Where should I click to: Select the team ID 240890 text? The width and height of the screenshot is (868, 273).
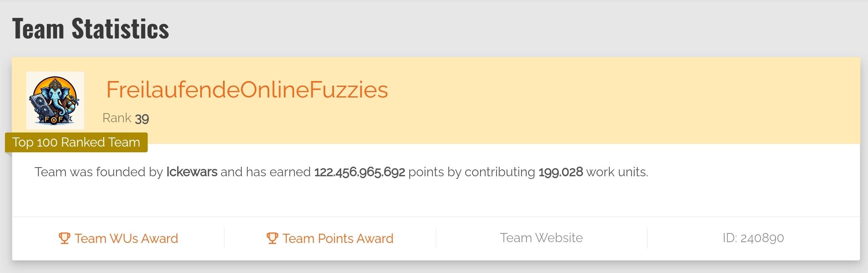[753, 238]
